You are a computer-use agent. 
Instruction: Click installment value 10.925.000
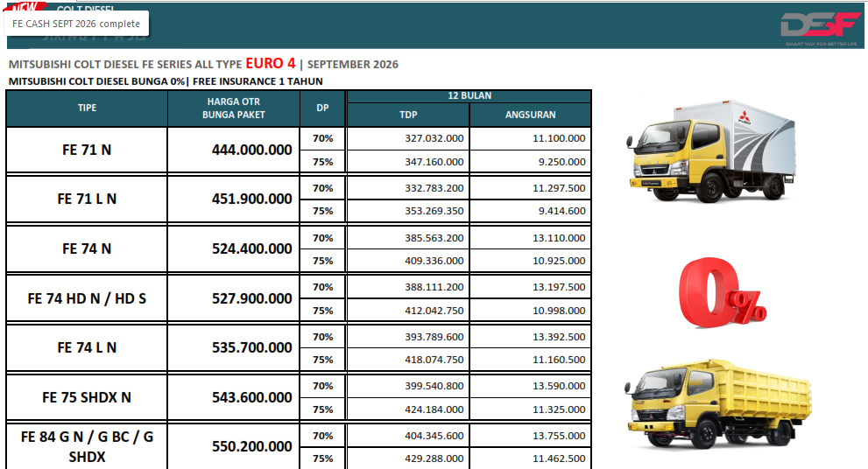tap(559, 261)
